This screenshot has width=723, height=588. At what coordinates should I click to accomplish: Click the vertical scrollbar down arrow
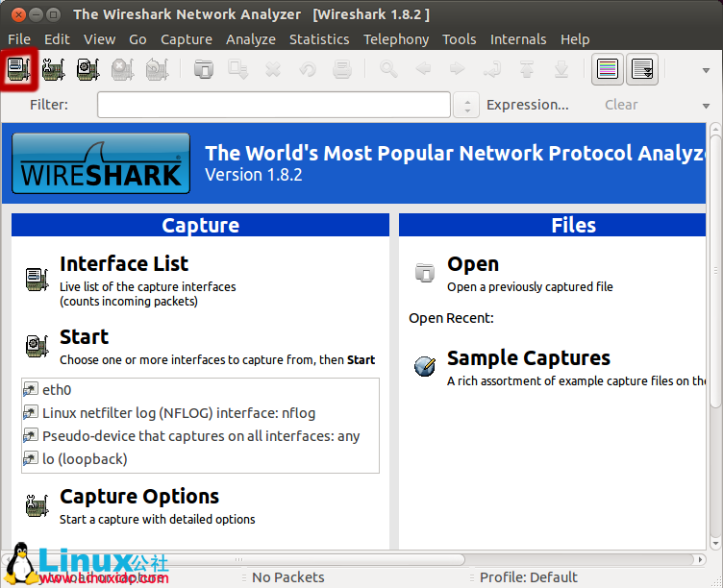(x=715, y=543)
